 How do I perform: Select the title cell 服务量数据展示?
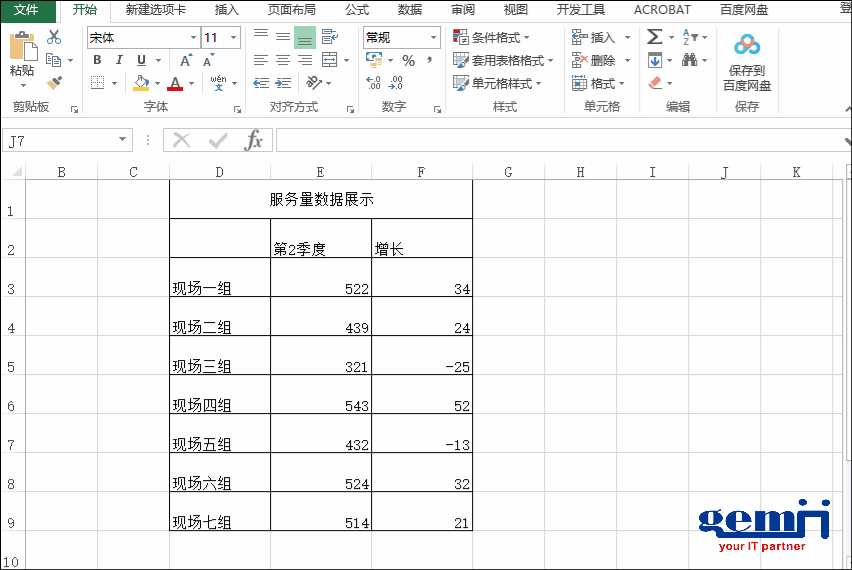tap(321, 199)
